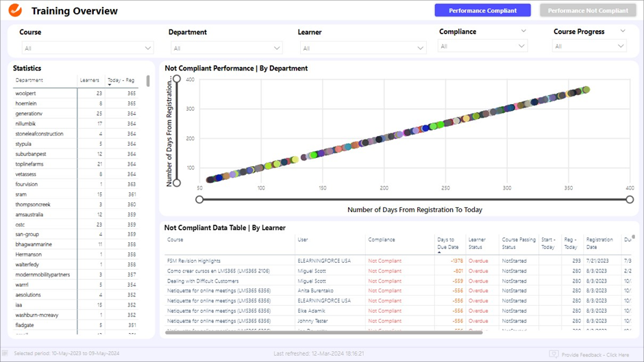This screenshot has width=644, height=362.
Task: Switch to Performance Not Compliant view
Action: click(x=587, y=10)
